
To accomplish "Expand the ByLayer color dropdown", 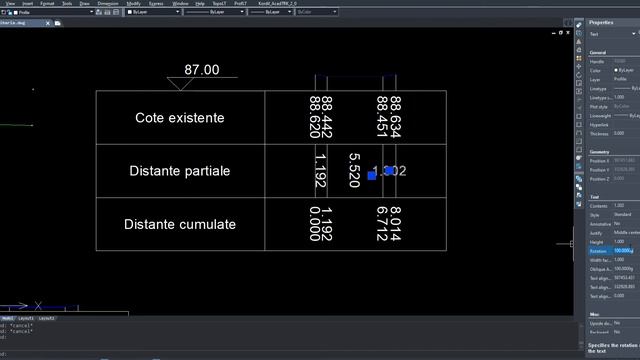I will point(178,12).
